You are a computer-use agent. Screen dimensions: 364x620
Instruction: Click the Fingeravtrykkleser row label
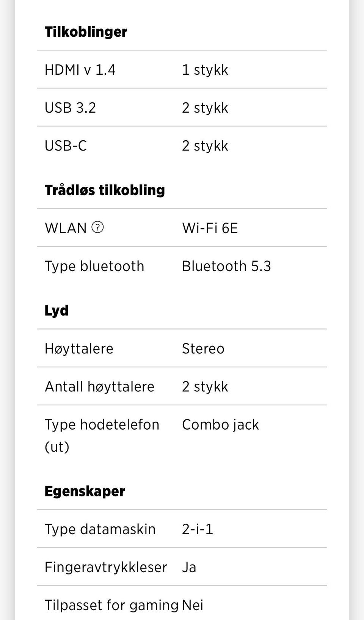tap(106, 567)
